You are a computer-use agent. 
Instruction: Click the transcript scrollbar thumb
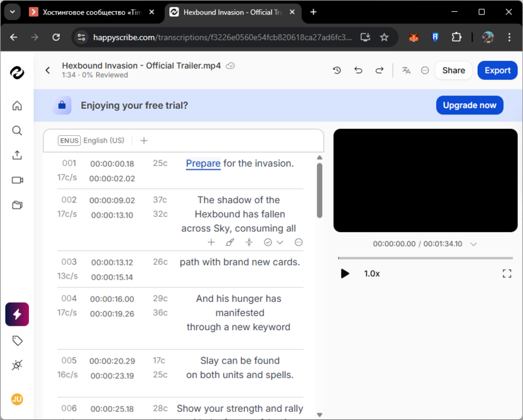[319, 190]
